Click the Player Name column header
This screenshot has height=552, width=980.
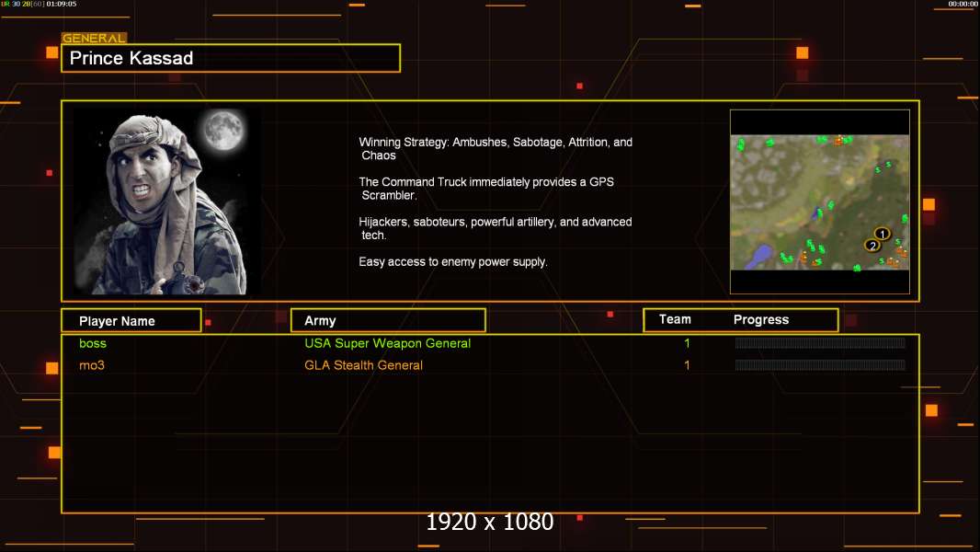(131, 321)
